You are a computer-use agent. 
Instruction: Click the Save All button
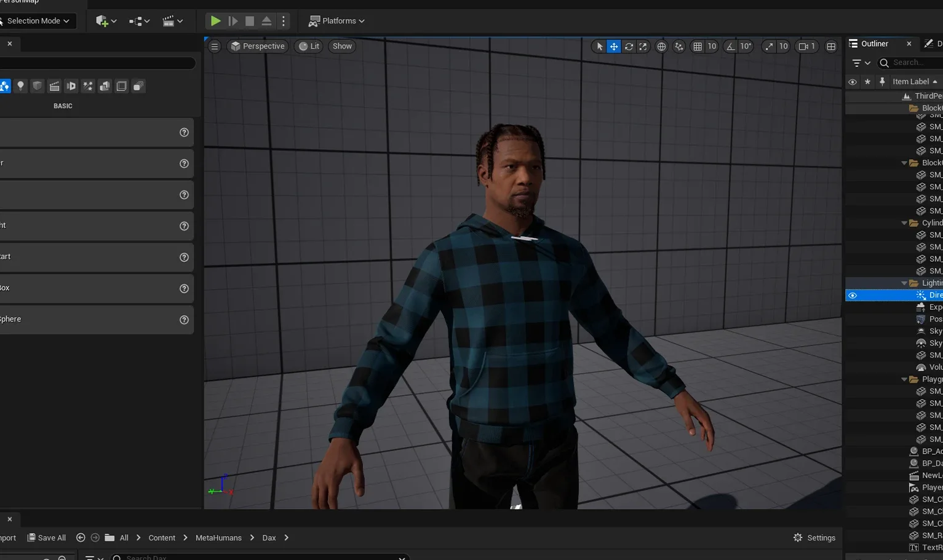coord(47,538)
